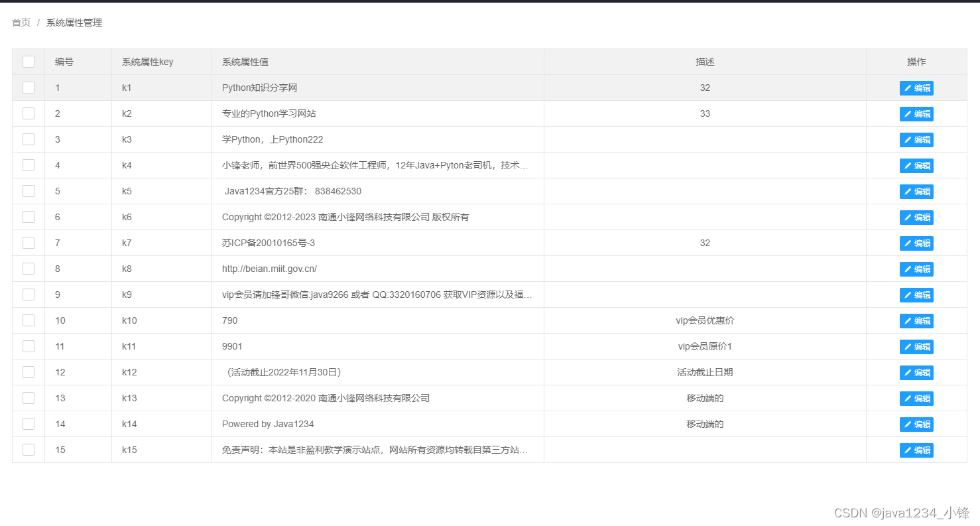The width and height of the screenshot is (980, 526).
Task: Edit the k11 row with value 9901
Action: coord(916,347)
